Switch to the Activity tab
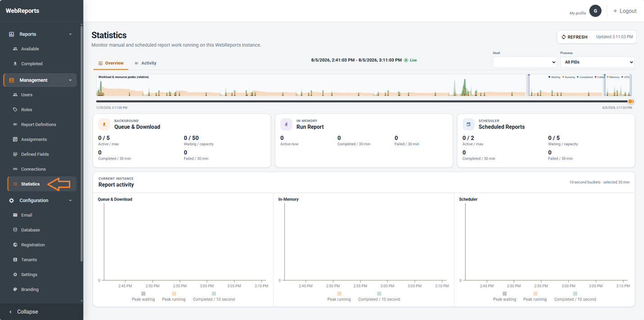644x320 pixels. [145, 63]
